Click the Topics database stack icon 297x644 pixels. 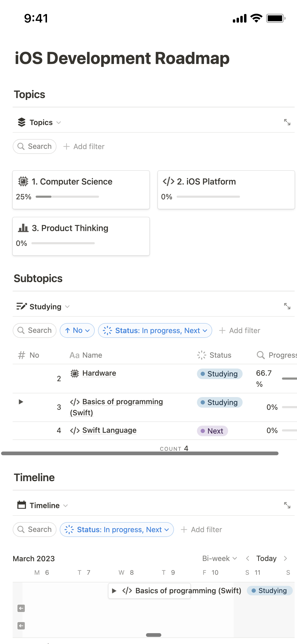coord(22,122)
